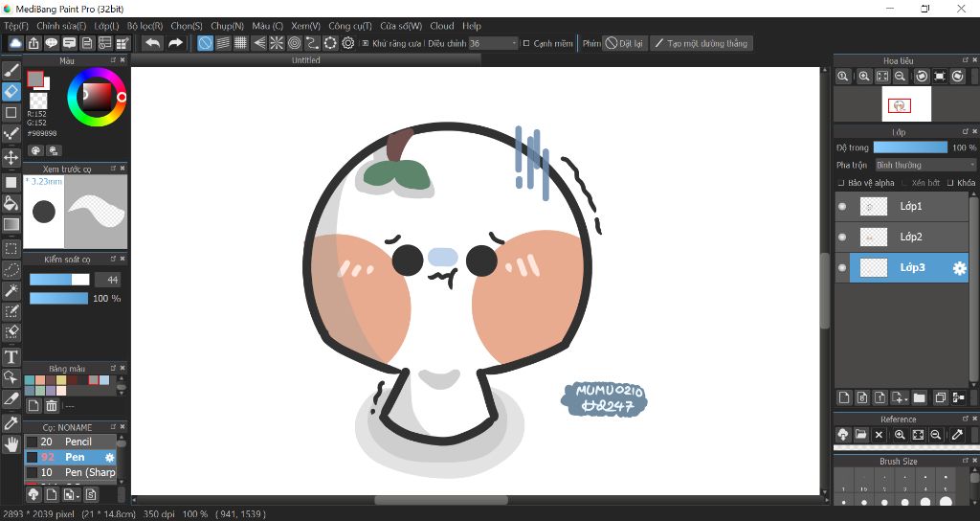The width and height of the screenshot is (980, 521).
Task: Toggle the Khử răng cưa checkbox
Action: click(x=365, y=43)
